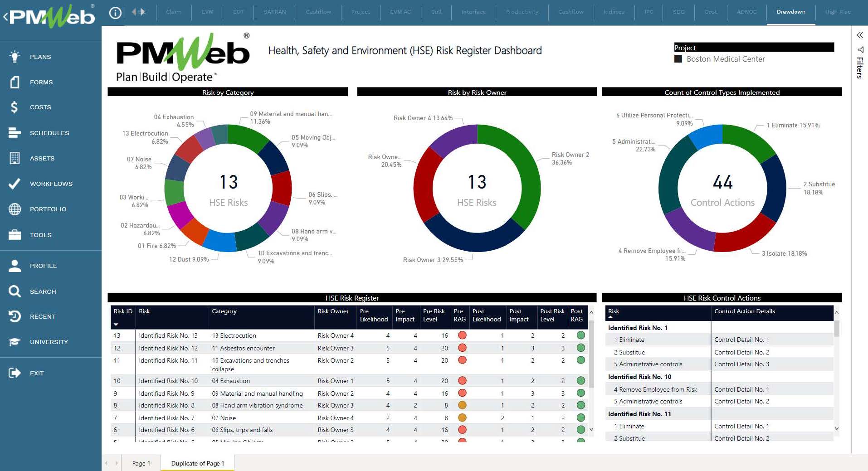Open the Tools section
This screenshot has width=868, height=471.
[40, 235]
